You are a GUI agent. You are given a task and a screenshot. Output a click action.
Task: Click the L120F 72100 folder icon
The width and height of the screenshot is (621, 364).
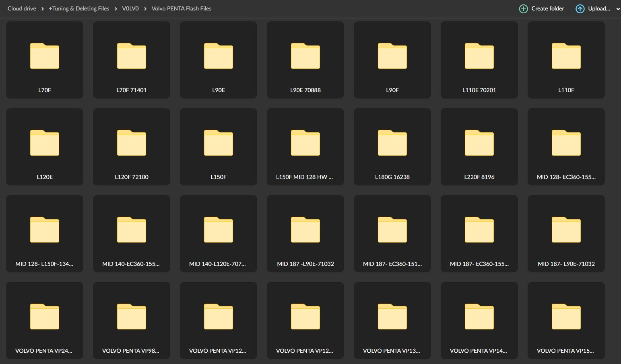point(132,143)
